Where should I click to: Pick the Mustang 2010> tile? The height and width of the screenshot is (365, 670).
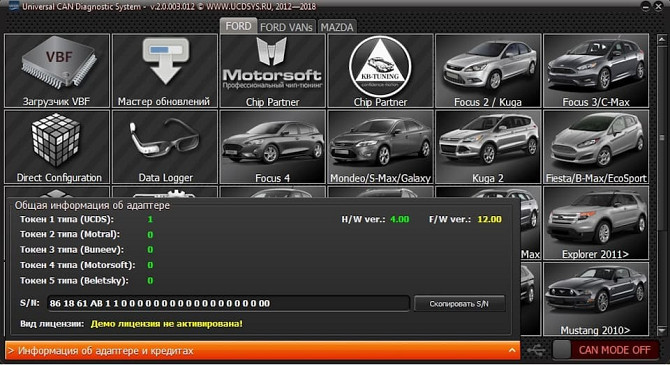(x=596, y=299)
